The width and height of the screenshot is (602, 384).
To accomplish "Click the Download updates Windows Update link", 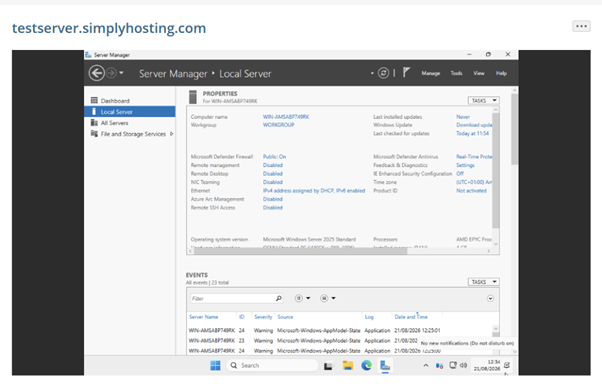I will click(x=474, y=125).
